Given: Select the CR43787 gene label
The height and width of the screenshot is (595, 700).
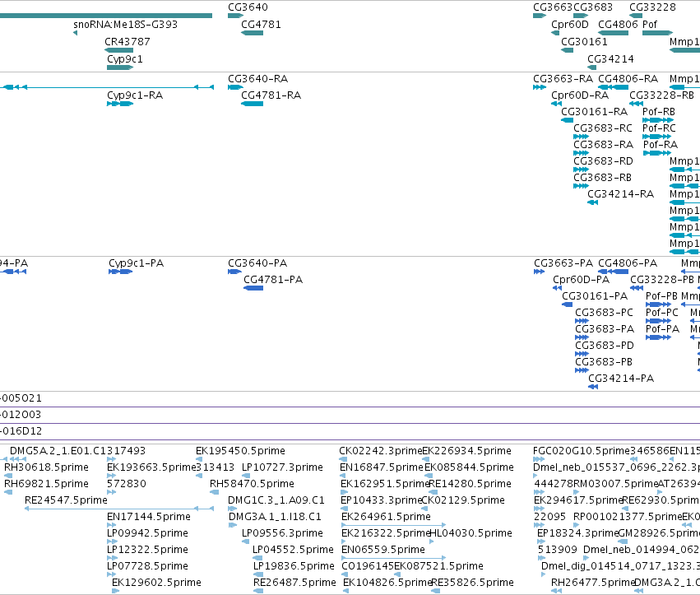Looking at the screenshot, I should (x=127, y=42).
